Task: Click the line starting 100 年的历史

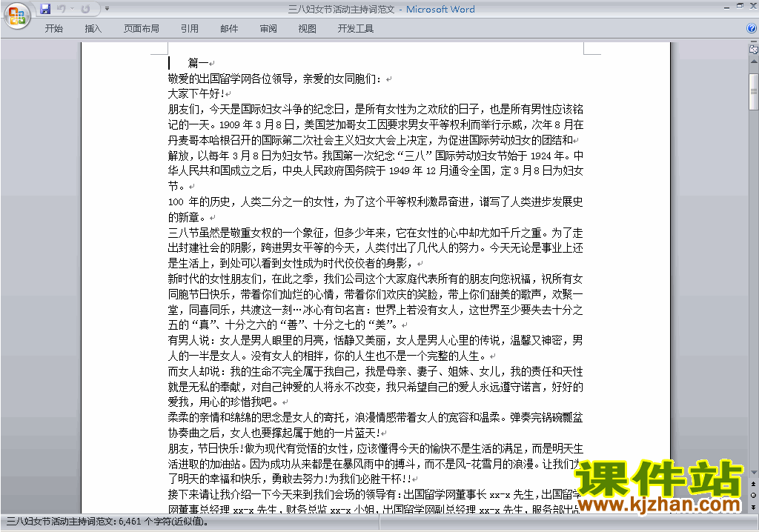Action: pos(376,202)
